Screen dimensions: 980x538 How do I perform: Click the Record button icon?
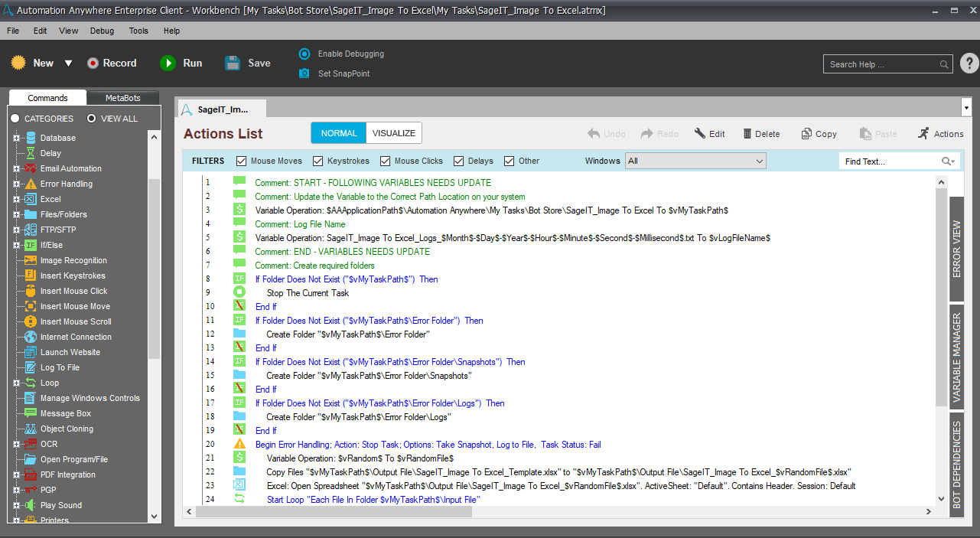coord(93,64)
